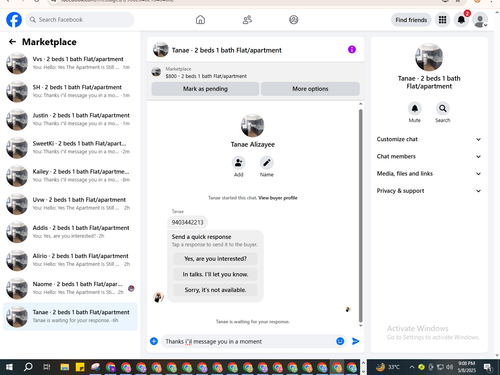Image resolution: width=500 pixels, height=375 pixels.
Task: Click the back arrow beside Marketplace
Action: tap(12, 42)
